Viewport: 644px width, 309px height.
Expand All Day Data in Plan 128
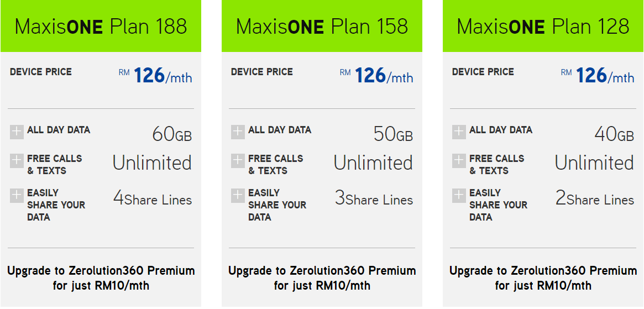tap(459, 132)
